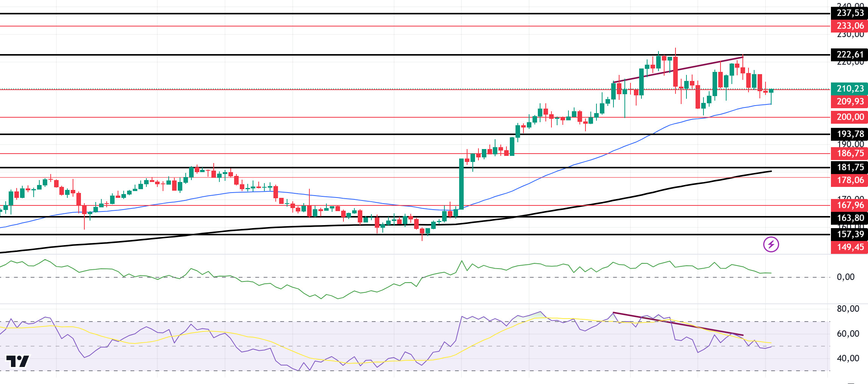Click the red 178,06 price label

tap(849, 180)
